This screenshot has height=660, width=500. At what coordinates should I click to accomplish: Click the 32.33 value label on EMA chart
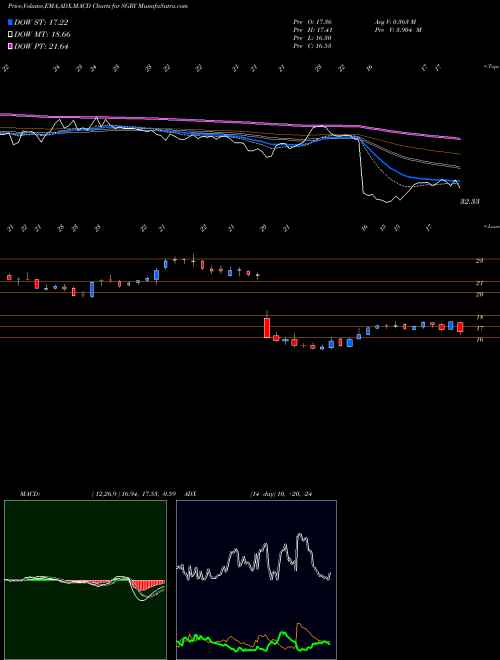tap(470, 202)
